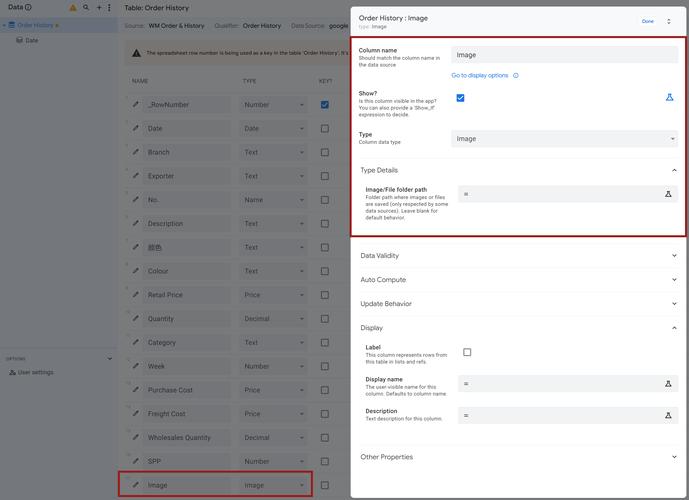Open the three-dot menu in Data header
The width and height of the screenshot is (689, 500).
pyautogui.click(x=109, y=7)
